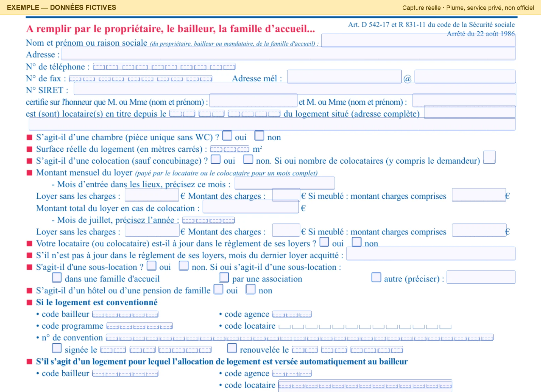Select 'oui' for the sous-location question
541x392 pixels.
point(152,265)
